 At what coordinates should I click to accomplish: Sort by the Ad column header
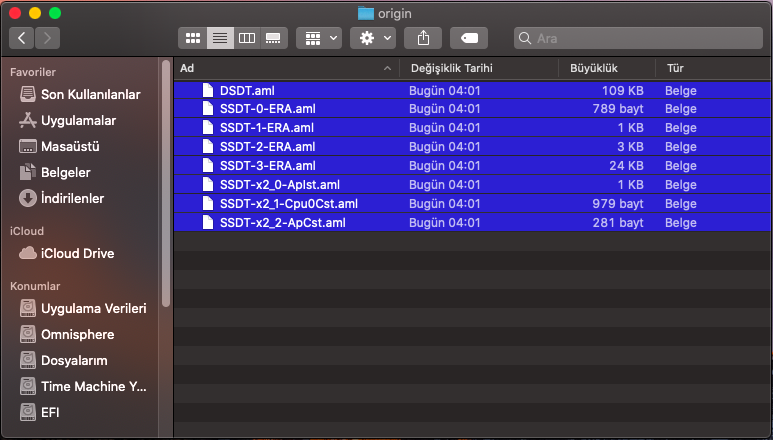point(280,68)
